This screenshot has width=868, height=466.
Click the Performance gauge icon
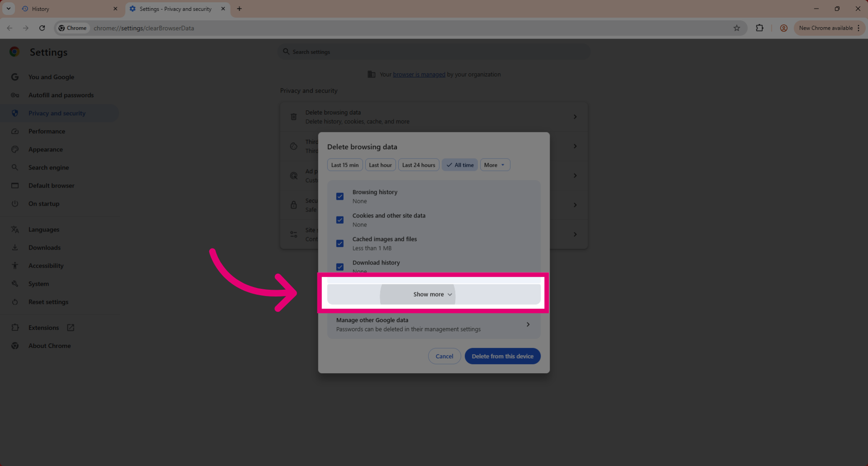(15, 131)
